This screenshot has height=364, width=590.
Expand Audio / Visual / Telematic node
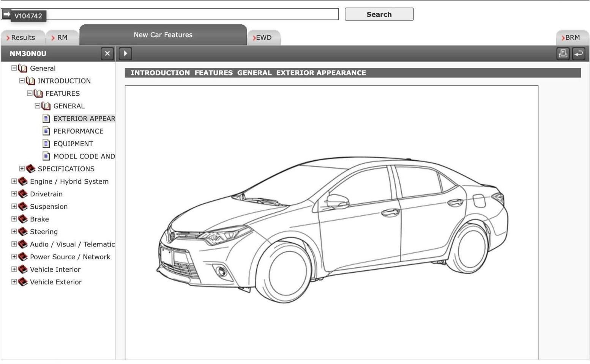14,244
